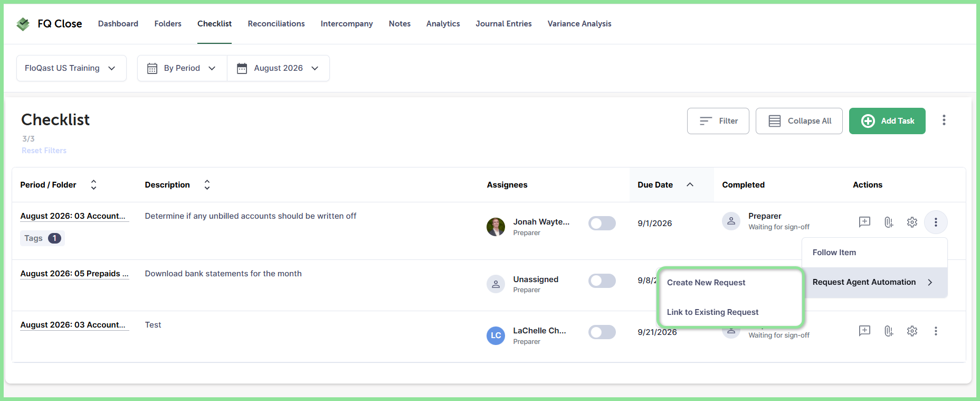This screenshot has width=980, height=401.
Task: Click the FQ Close logo icon
Action: click(23, 24)
